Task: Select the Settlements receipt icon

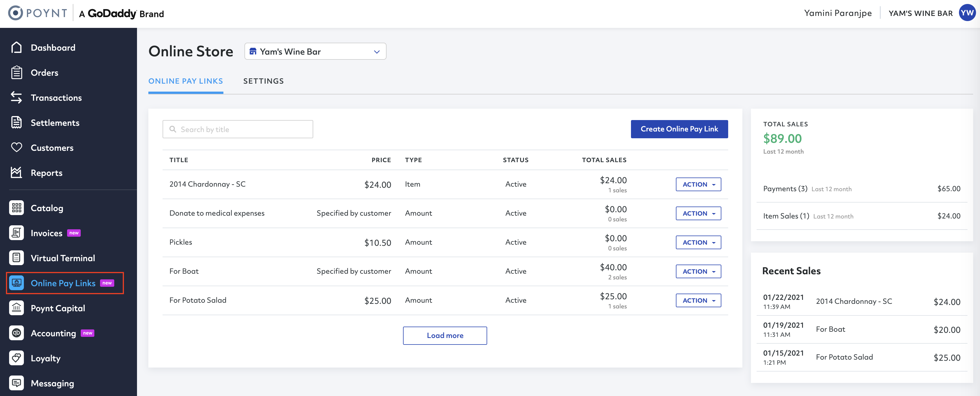Action: (x=16, y=123)
